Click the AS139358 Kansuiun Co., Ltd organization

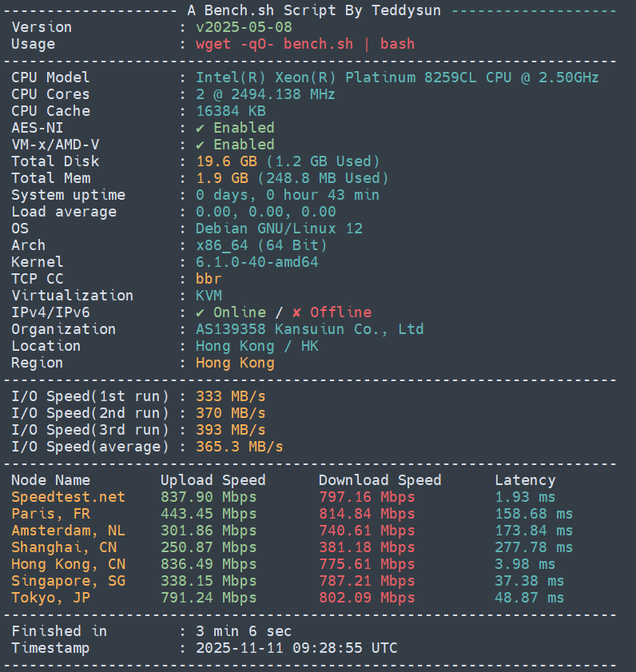309,329
